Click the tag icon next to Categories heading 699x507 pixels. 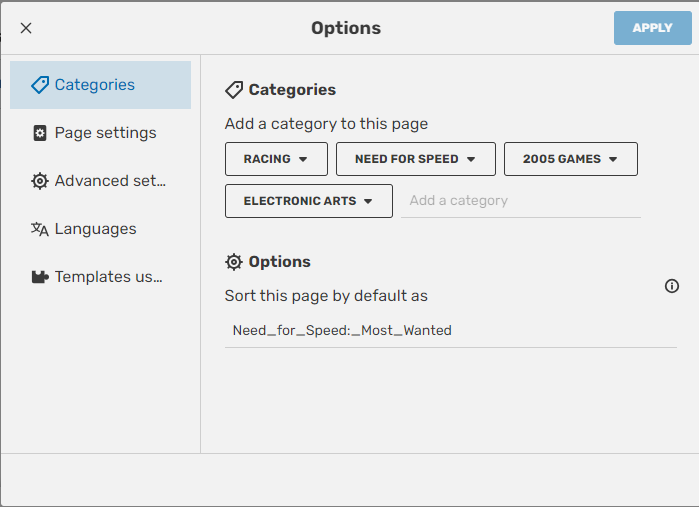[x=234, y=90]
